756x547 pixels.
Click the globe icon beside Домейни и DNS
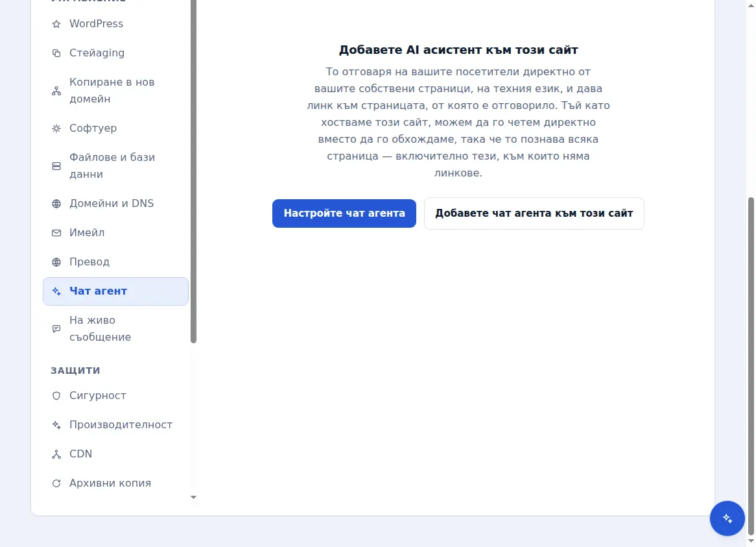coord(56,204)
